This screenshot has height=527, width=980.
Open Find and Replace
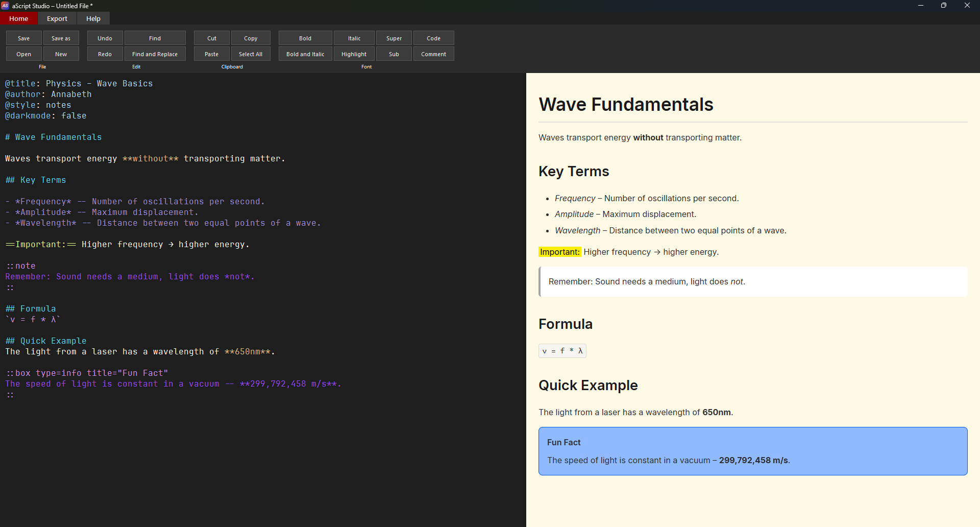tap(155, 54)
